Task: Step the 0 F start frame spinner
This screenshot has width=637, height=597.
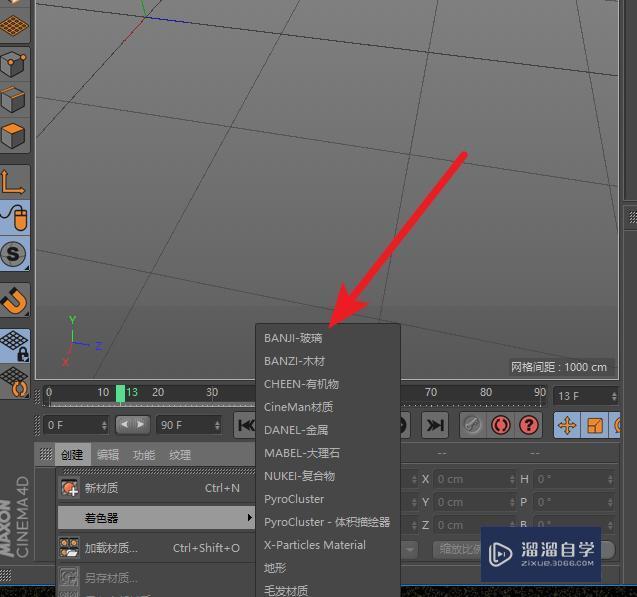Action: (x=104, y=425)
